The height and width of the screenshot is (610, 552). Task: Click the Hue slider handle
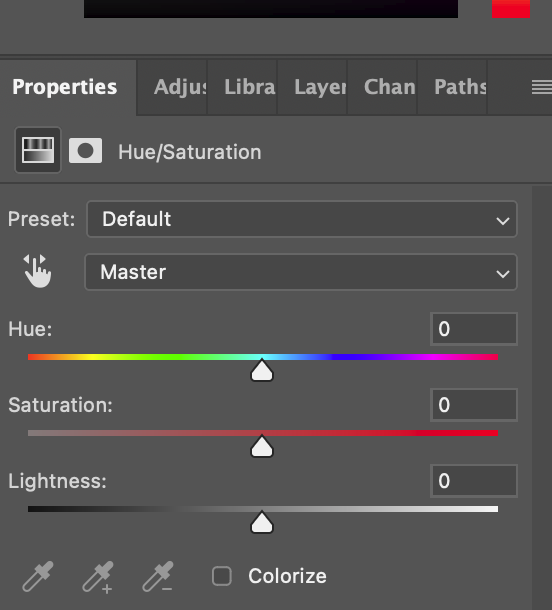(262, 370)
